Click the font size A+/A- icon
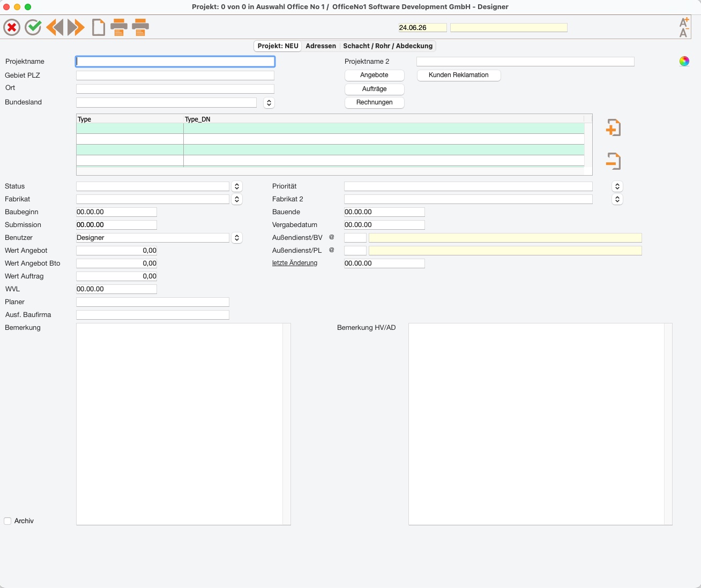Viewport: 701px width, 588px height. [684, 27]
